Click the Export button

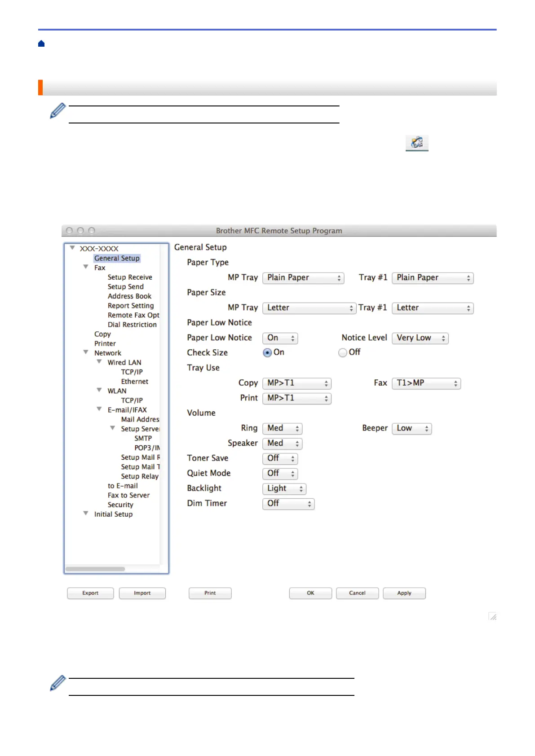coord(90,593)
